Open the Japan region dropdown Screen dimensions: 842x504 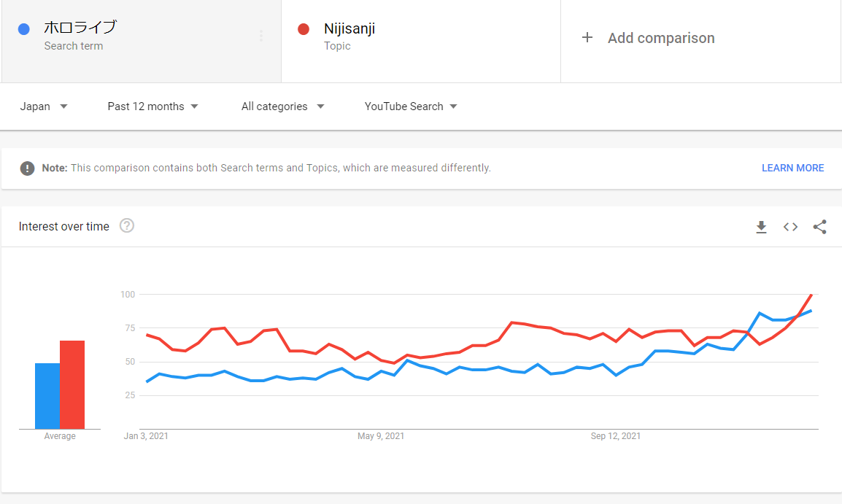[x=44, y=106]
